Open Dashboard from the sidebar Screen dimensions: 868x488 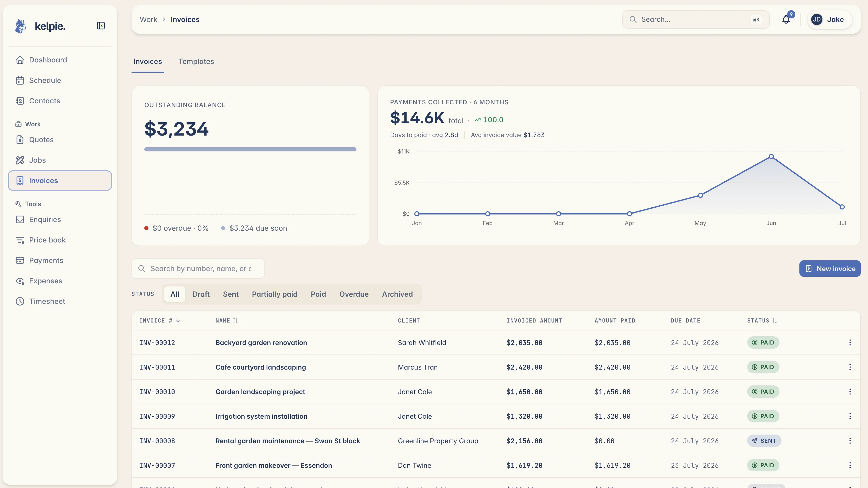(60, 60)
